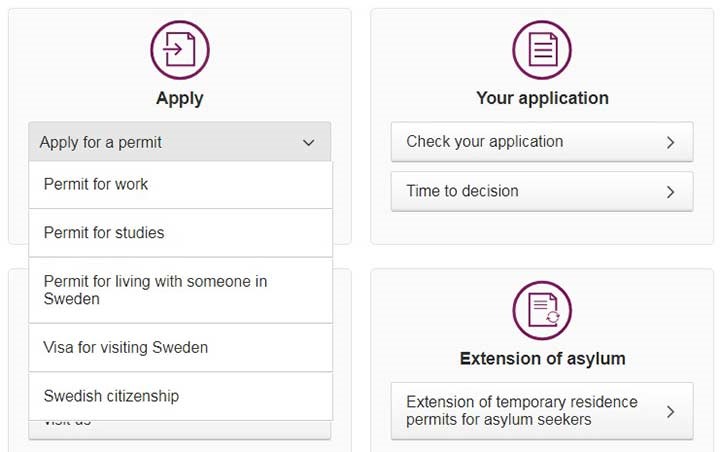Click the arrow on Check your application
Screen dimensions: 720x452
(x=670, y=142)
